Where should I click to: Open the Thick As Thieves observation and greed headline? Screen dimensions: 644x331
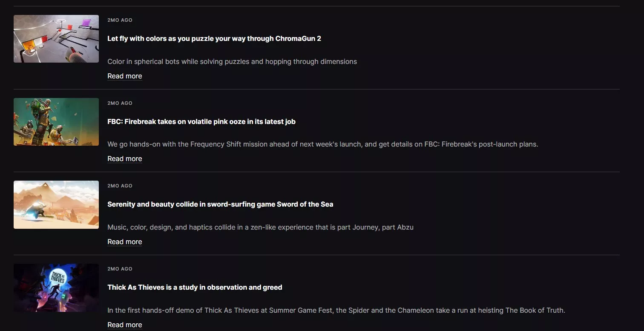(x=195, y=287)
